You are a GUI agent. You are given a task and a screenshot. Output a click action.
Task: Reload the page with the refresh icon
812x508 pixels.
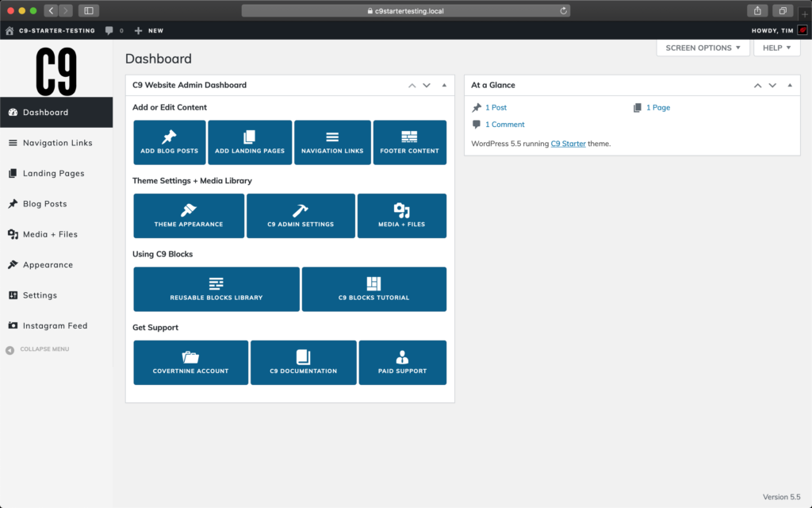(x=564, y=10)
